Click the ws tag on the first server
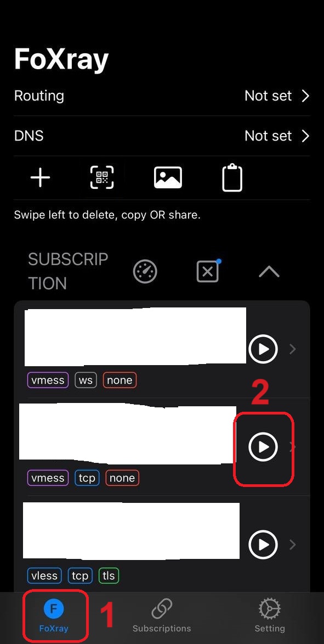 coord(86,380)
